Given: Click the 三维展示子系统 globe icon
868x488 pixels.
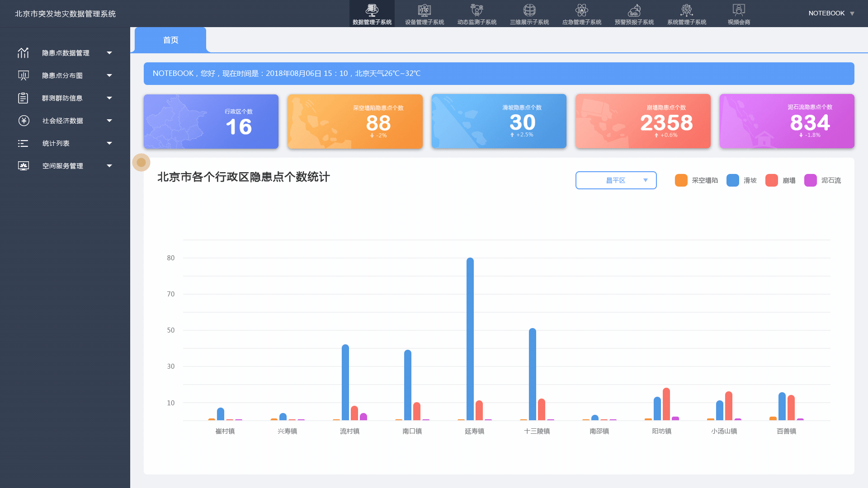Looking at the screenshot, I should point(529,11).
